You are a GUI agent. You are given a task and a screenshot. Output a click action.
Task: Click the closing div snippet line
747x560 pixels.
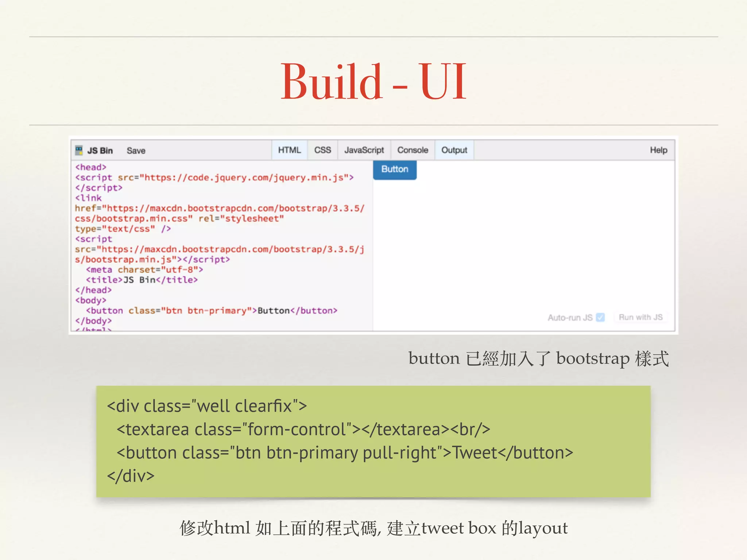click(x=131, y=476)
